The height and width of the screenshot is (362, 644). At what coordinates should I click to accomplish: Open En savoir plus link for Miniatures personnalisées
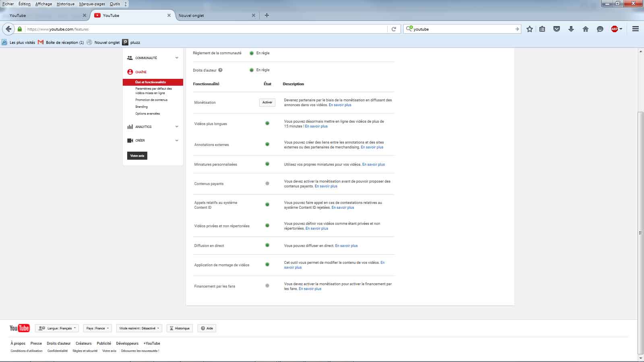(374, 165)
